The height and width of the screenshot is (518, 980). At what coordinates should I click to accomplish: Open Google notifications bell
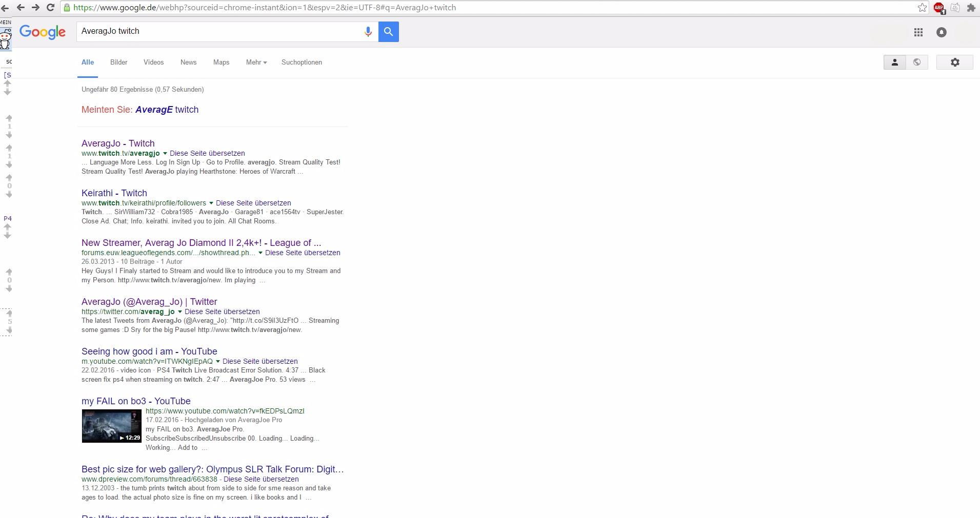[942, 32]
